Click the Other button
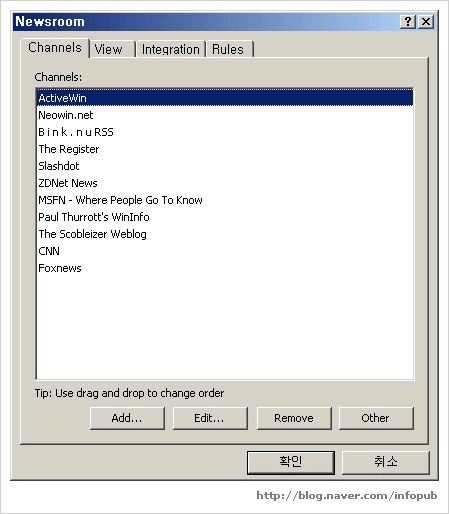 376,418
